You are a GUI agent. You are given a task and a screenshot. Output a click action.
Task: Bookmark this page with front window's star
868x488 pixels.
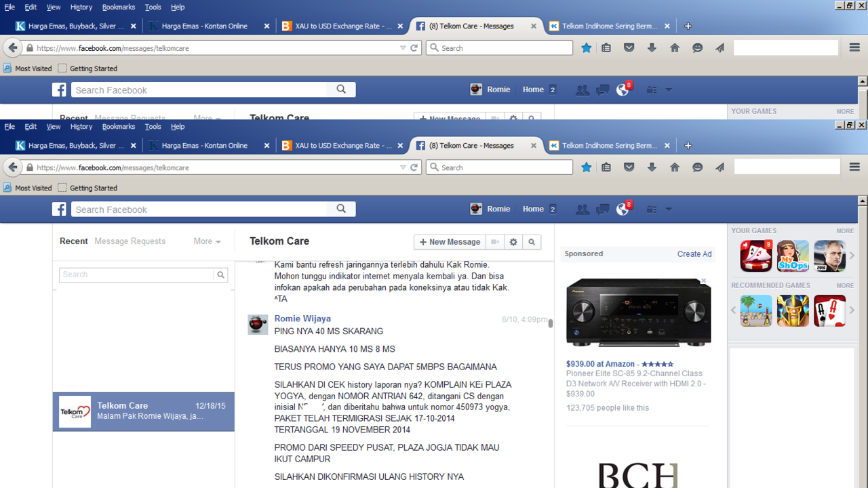(x=587, y=167)
